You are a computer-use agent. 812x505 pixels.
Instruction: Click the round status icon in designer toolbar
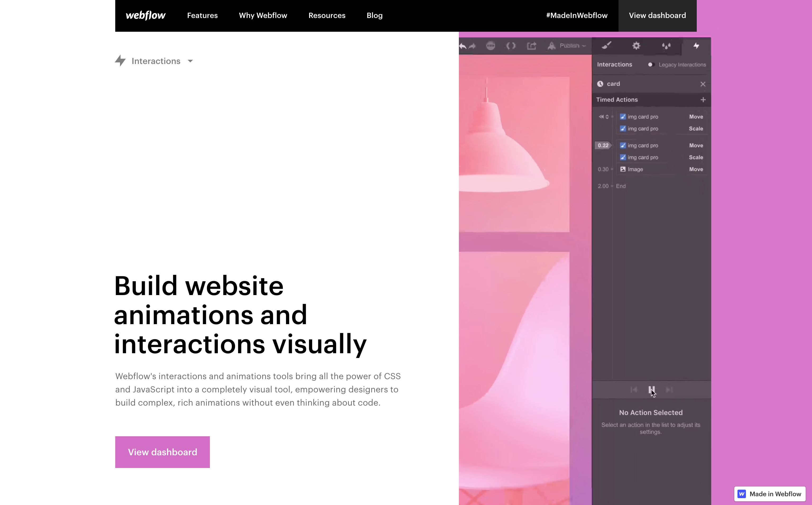pos(491,46)
